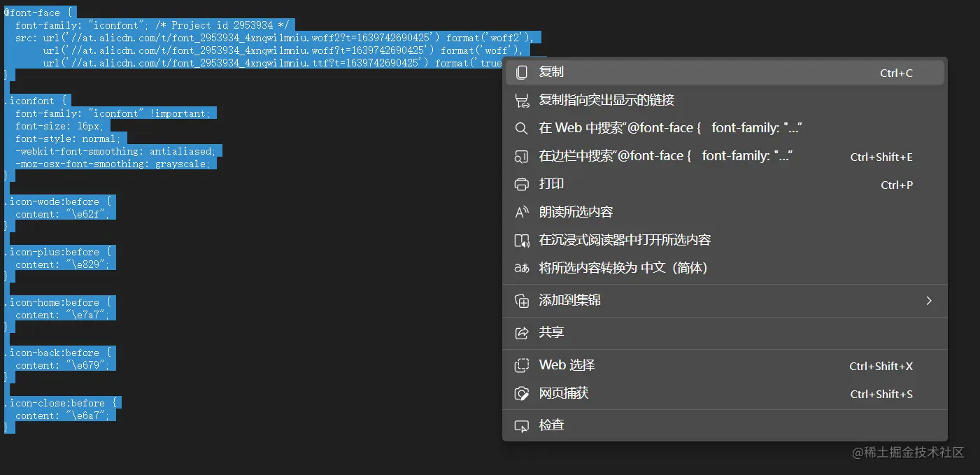Click the @font-face { code line
The width and height of the screenshot is (980, 475).
[38, 13]
